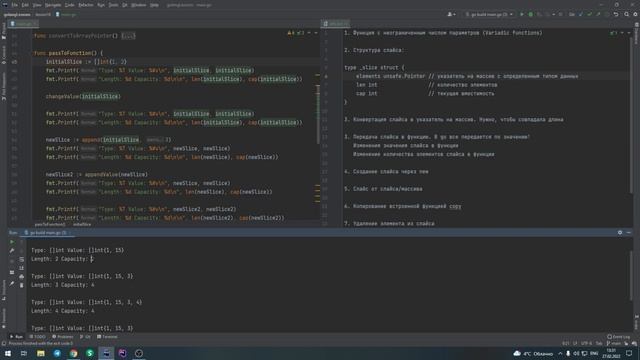This screenshot has width=640, height=360.
Task: Click wrench icon in Run panel toolbar
Action: point(12,251)
